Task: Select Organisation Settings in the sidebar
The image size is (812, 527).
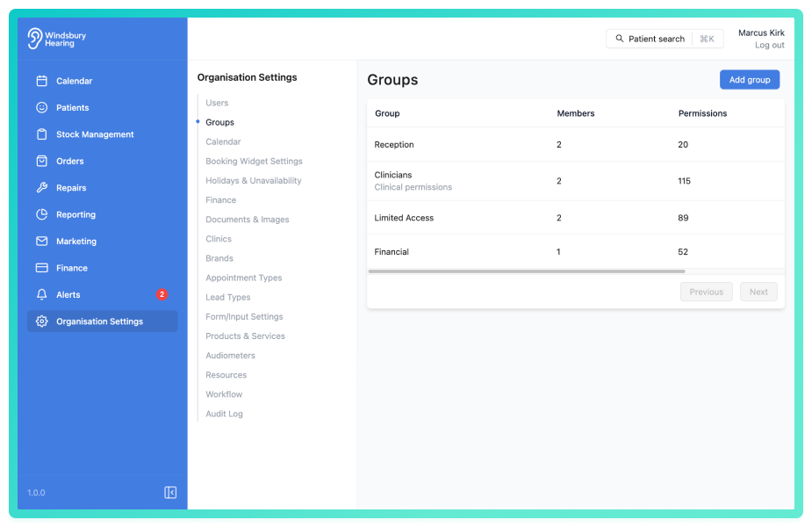Action: click(103, 321)
